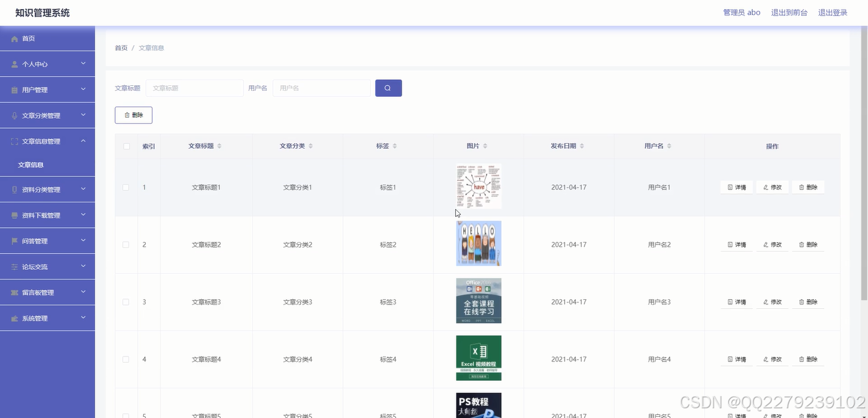Click the 退出登录 link
Screen dimensions: 868x418
(x=833, y=12)
